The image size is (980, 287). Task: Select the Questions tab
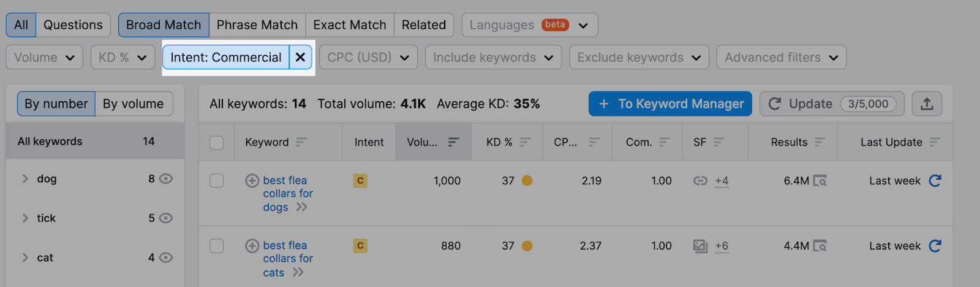tap(73, 25)
